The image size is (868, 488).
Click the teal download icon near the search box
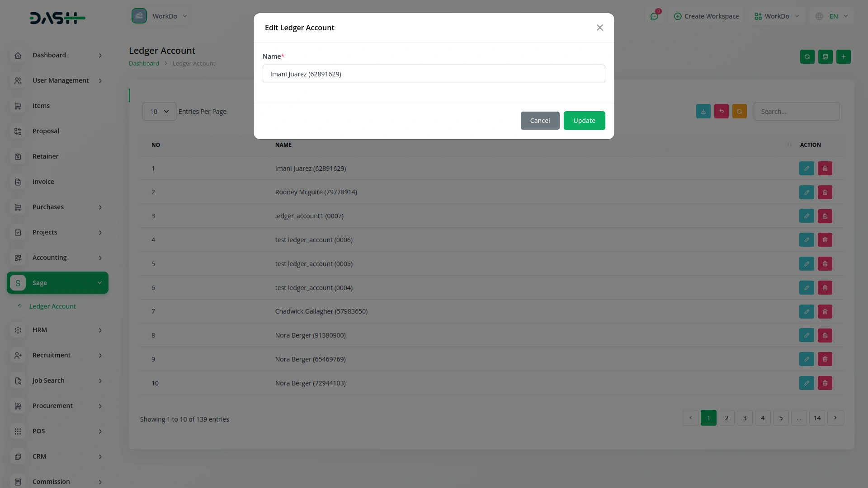point(703,111)
